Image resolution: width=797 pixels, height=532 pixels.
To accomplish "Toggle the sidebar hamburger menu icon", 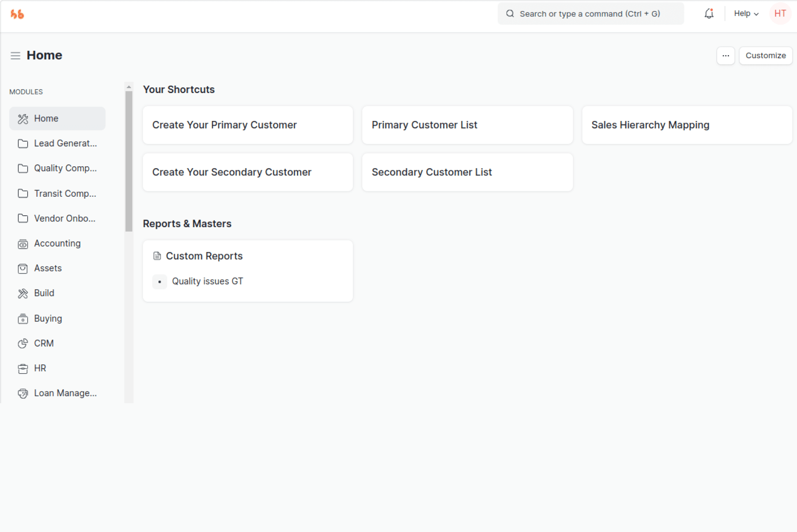I will (15, 56).
